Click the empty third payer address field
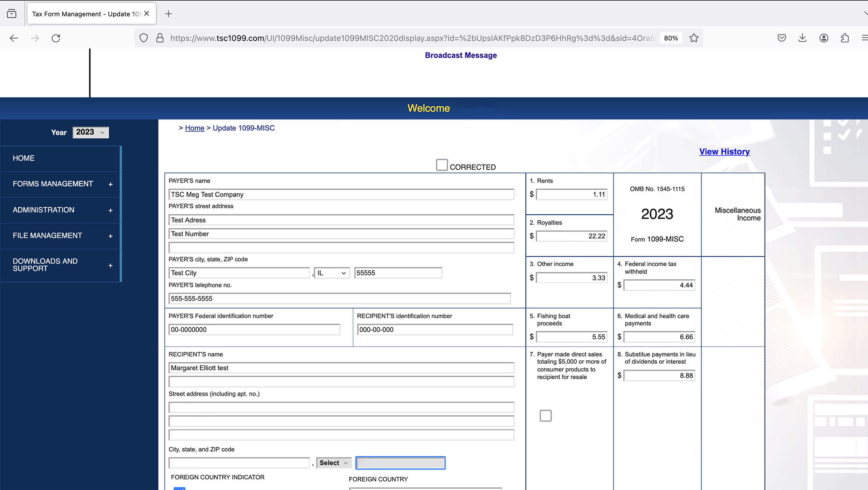Viewport: 868px width, 490px height. pos(341,247)
